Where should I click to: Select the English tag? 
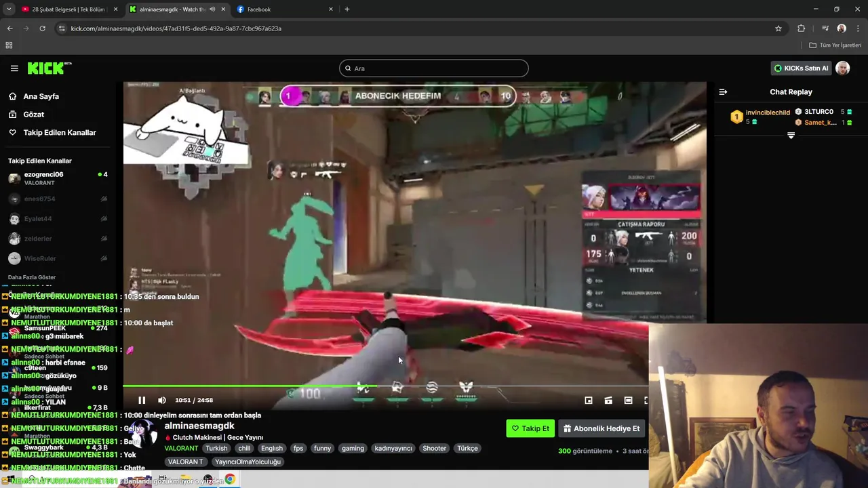272,448
